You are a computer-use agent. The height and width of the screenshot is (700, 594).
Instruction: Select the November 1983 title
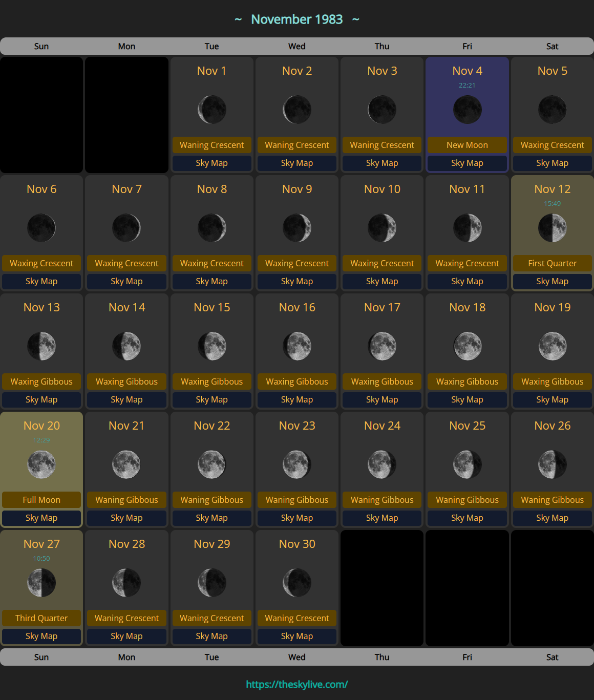[x=297, y=19]
